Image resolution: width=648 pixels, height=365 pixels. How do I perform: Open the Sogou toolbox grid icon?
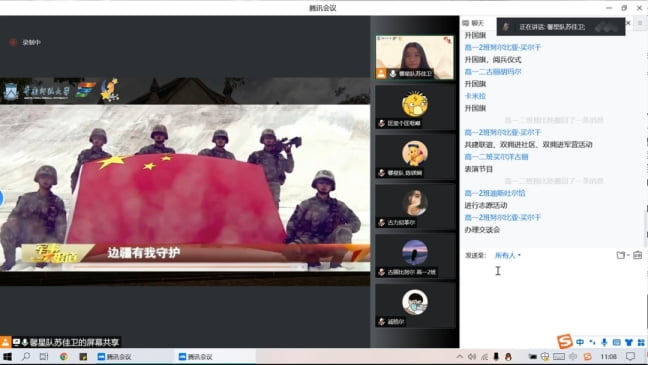coord(641,342)
